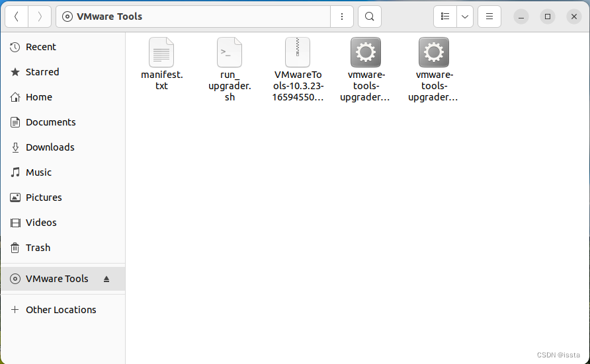This screenshot has height=364, width=590.
Task: Open Documents in the sidebar
Action: [x=63, y=122]
